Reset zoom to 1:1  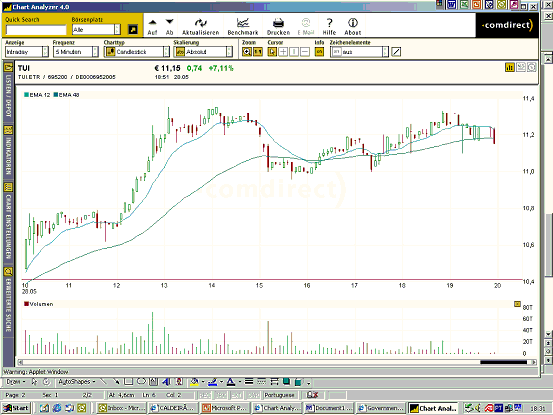258,52
